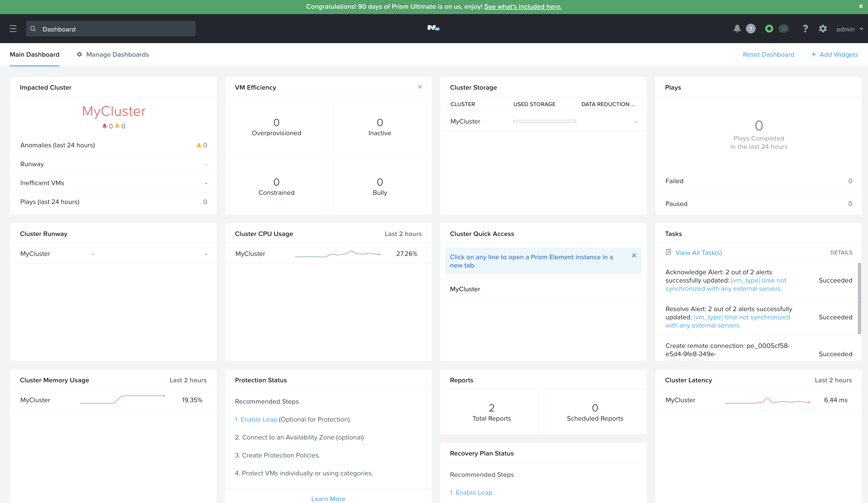Click the tasks count badge showing 10

coord(784,29)
